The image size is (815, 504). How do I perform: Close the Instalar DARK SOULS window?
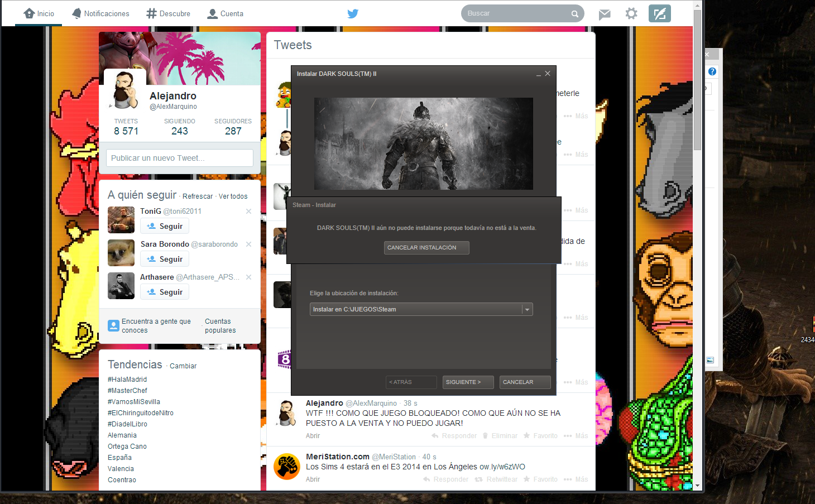[548, 74]
